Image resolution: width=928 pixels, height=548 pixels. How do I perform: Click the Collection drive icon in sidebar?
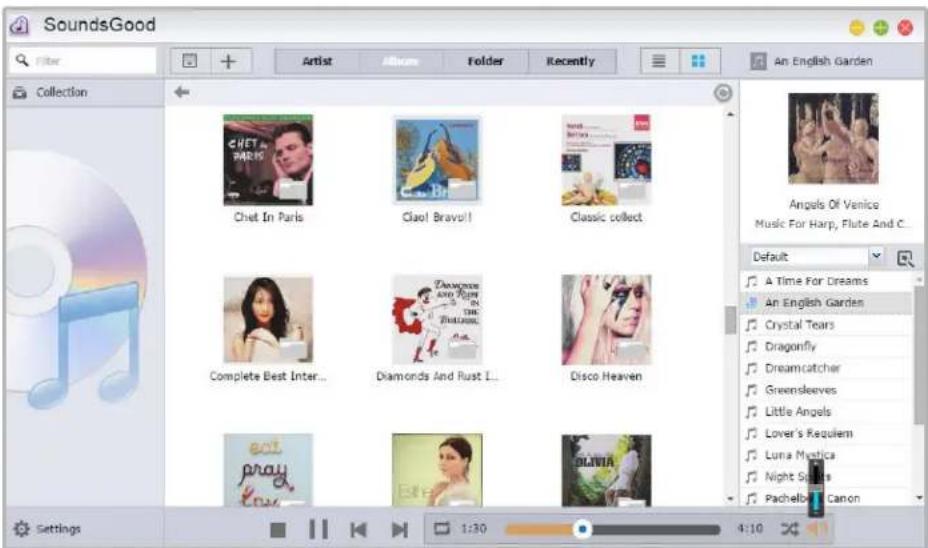20,92
